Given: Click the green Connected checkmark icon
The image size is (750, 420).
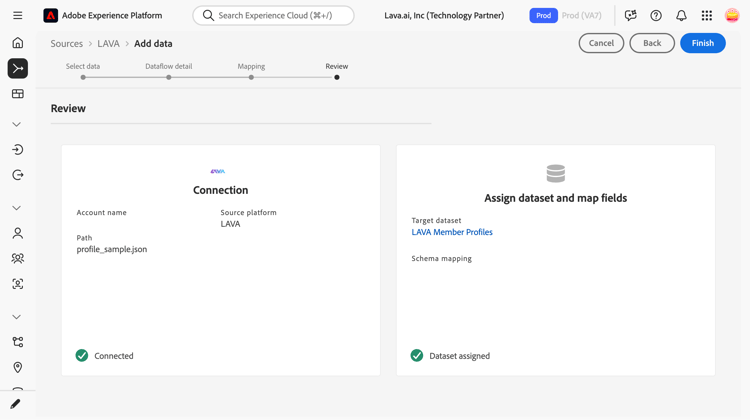Looking at the screenshot, I should click(82, 355).
